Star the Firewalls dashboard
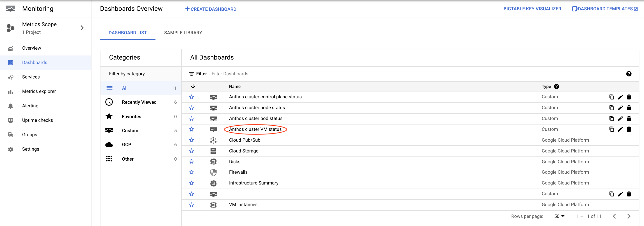The height and width of the screenshot is (226, 644). (x=192, y=172)
